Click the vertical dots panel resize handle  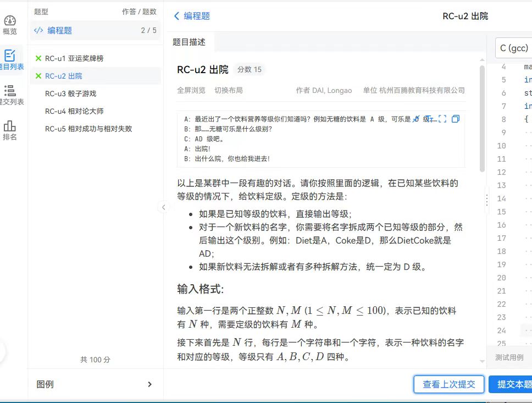coord(486,200)
